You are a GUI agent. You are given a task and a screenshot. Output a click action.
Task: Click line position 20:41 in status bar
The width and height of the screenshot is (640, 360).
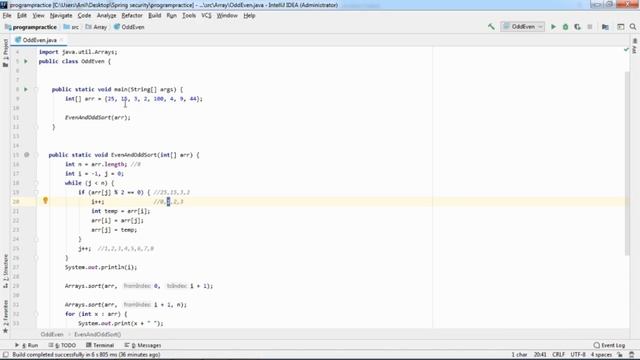(x=540, y=355)
